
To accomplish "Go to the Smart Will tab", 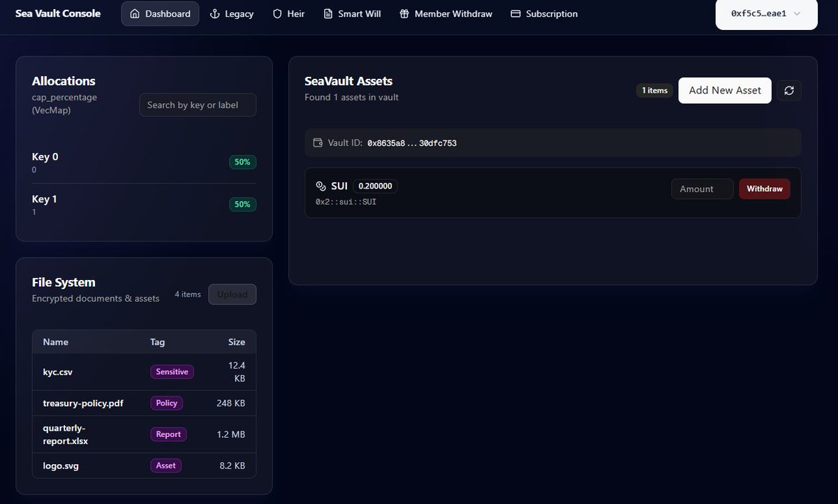I will pyautogui.click(x=352, y=13).
